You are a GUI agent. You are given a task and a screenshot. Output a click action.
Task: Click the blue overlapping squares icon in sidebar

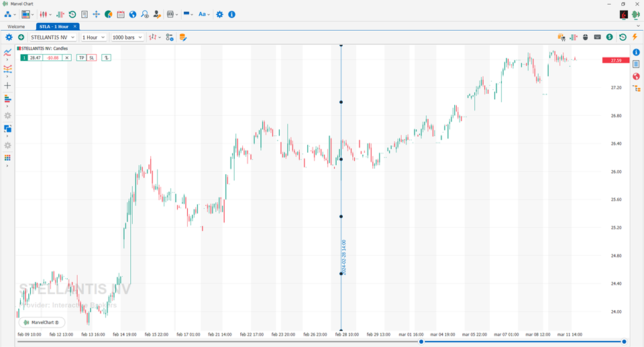click(7, 129)
